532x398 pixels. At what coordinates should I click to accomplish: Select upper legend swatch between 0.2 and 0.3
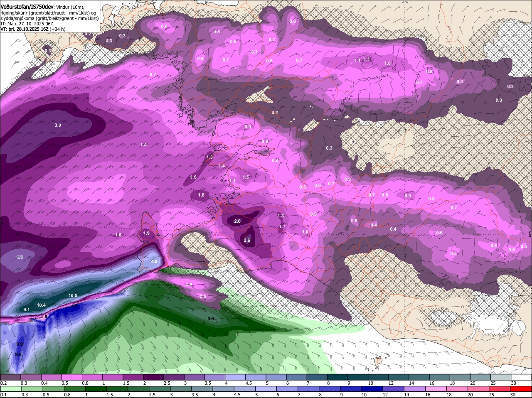[x=11, y=377]
